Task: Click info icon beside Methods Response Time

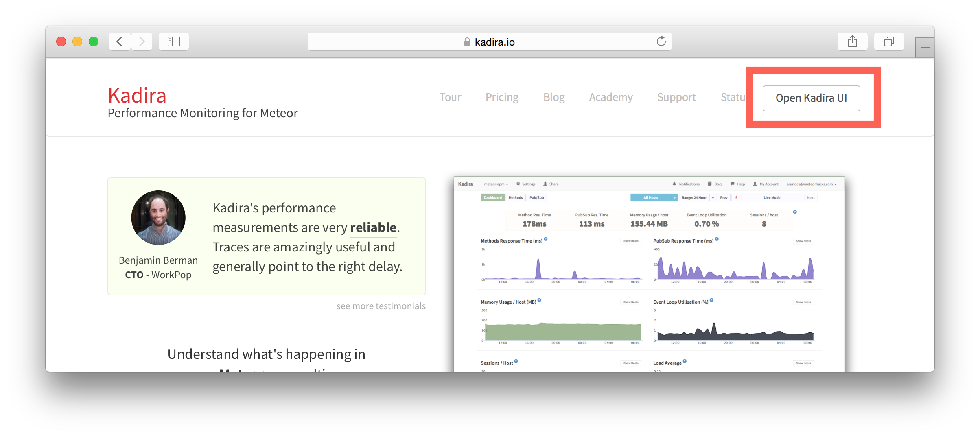Action: [x=546, y=239]
